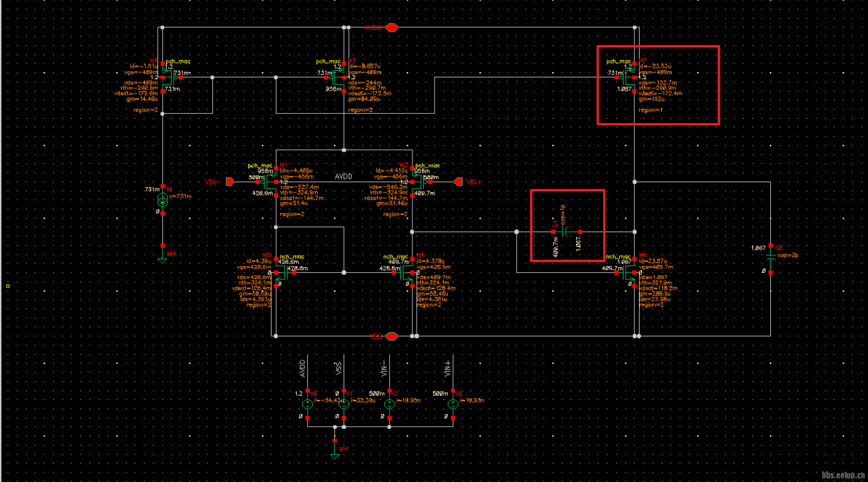Click the id=-8.857u annotation of M5

point(364,67)
